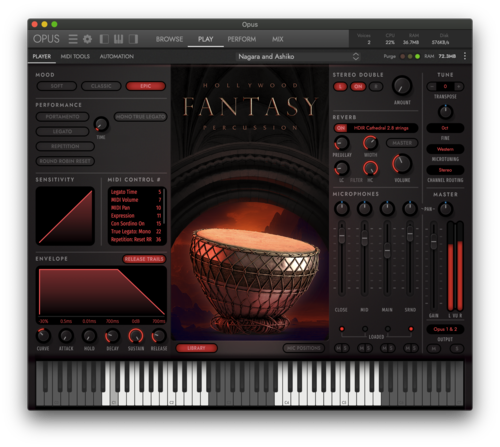Screen dimensions: 500x447
Task: Toggle the virtual keyboard icon
Action: [x=118, y=39]
